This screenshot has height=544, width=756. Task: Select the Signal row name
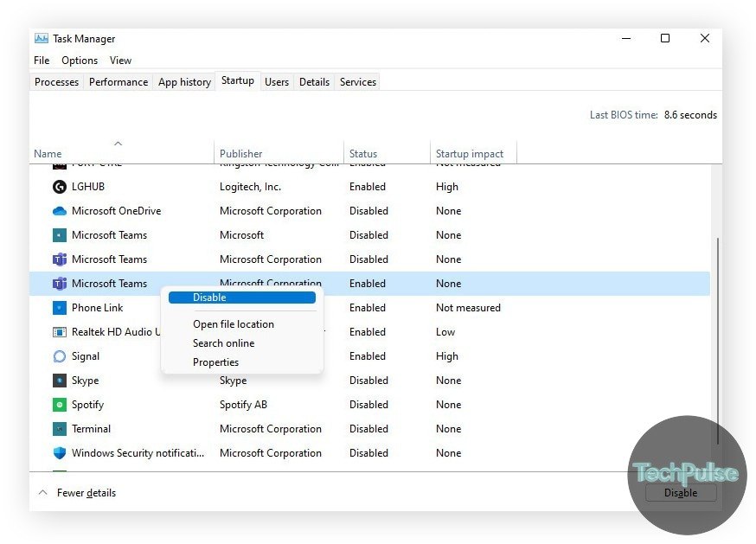[86, 356]
